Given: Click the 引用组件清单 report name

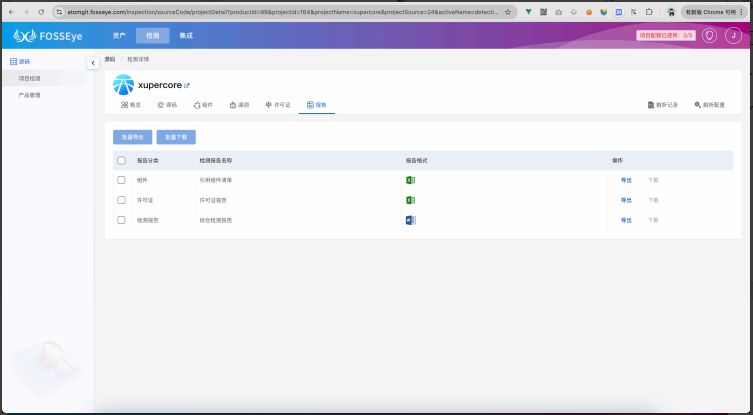Looking at the screenshot, I should (216, 180).
